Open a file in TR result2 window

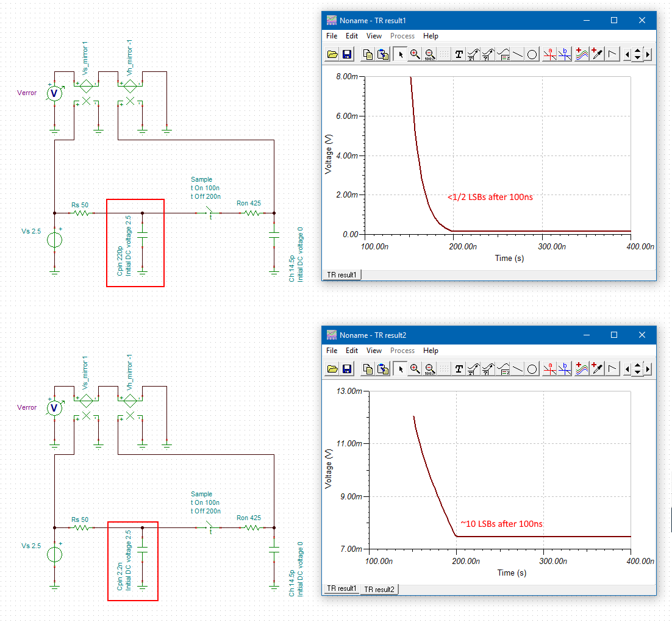[x=332, y=369]
